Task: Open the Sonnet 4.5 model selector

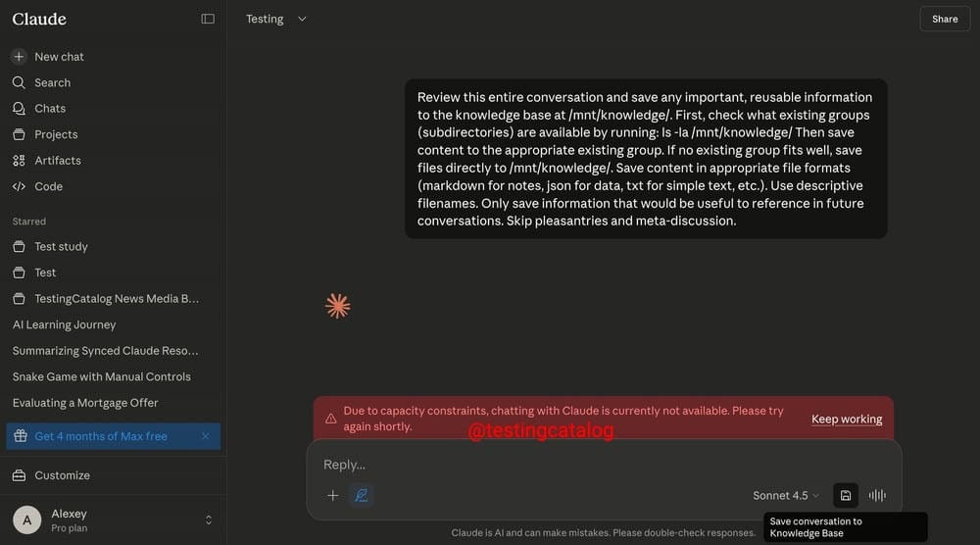Action: (786, 496)
